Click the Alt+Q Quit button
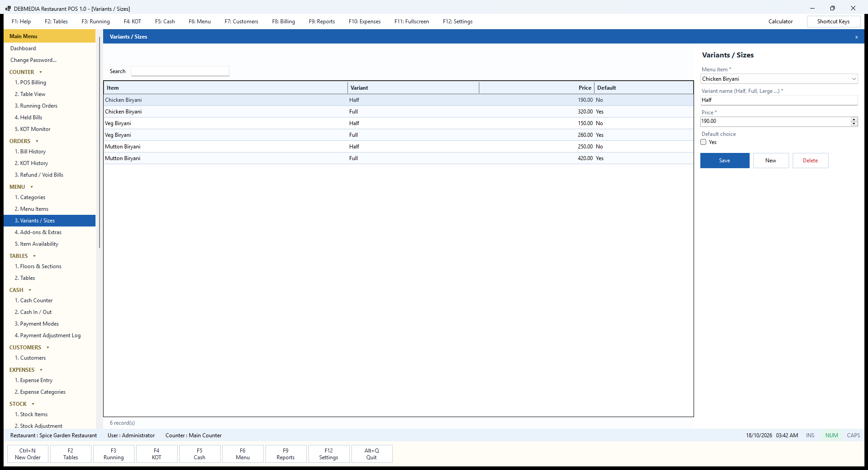 pos(372,454)
